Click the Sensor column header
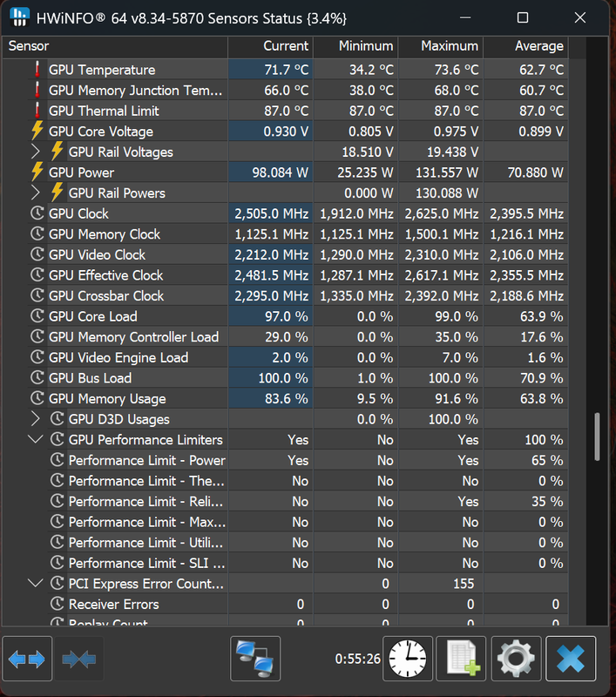This screenshot has width=616, height=697. click(x=115, y=46)
